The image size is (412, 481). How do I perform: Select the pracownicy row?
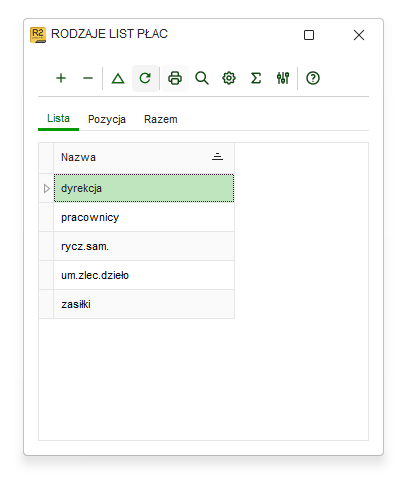(144, 217)
